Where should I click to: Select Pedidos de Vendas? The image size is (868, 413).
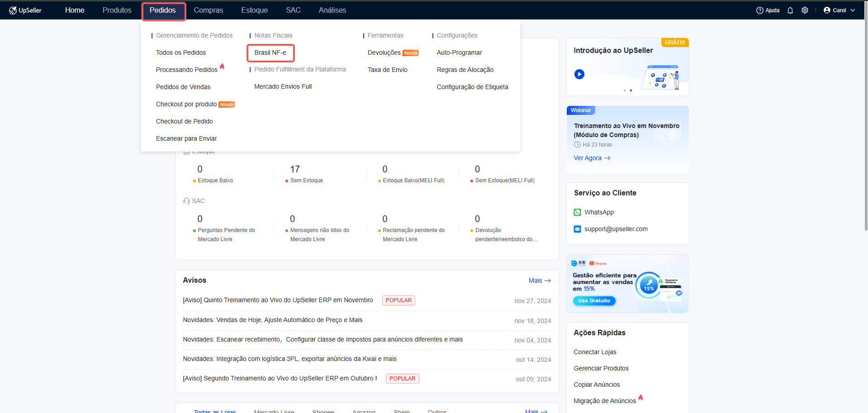point(183,87)
